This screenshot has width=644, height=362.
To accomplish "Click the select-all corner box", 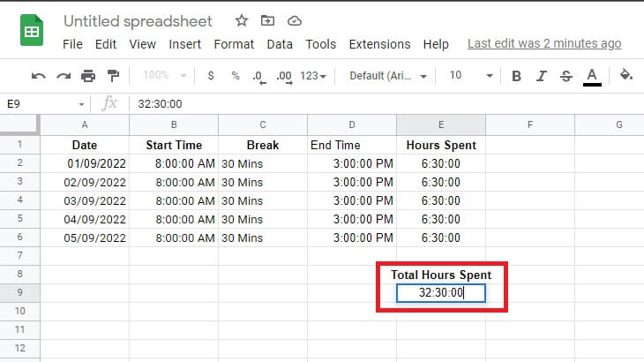I will click(19, 124).
